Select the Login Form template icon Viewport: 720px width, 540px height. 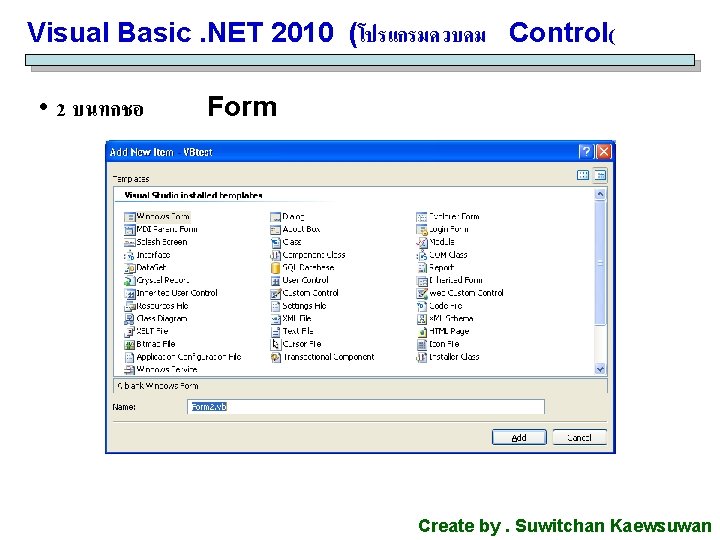click(422, 230)
